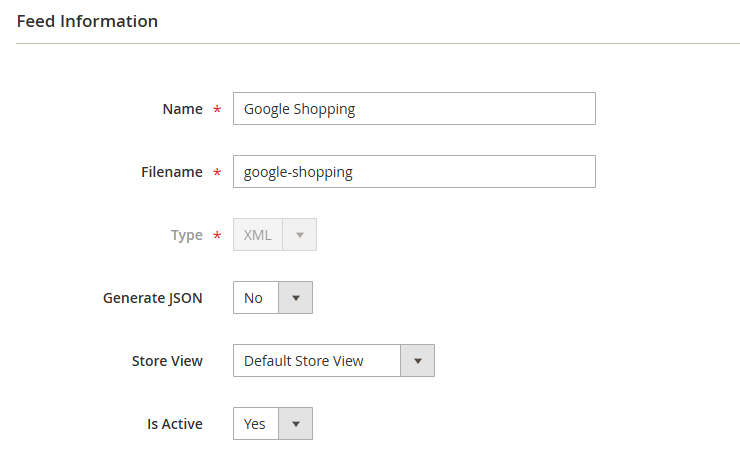Screen dimensions: 740x458
Task: Select the 'No' value in Generate JSON
Action: tap(254, 298)
